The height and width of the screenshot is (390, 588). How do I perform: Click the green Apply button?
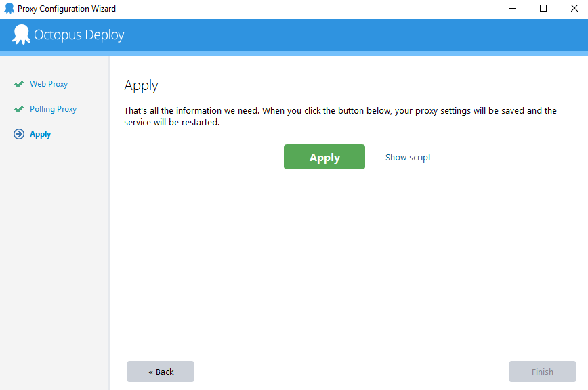click(x=324, y=156)
